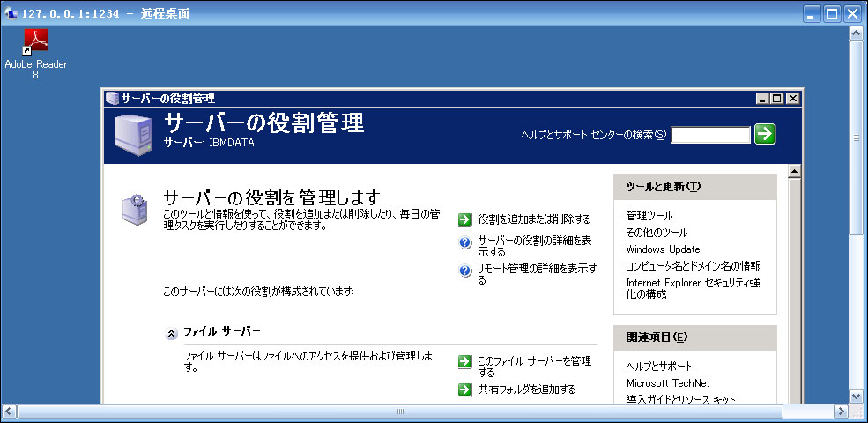Click green arrow beside 役割を追加または削除する
Screen dimensions: 868x423
pyautogui.click(x=465, y=219)
